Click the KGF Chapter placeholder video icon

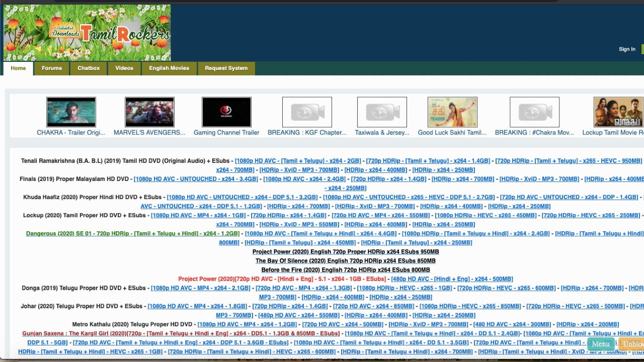pos(307,112)
